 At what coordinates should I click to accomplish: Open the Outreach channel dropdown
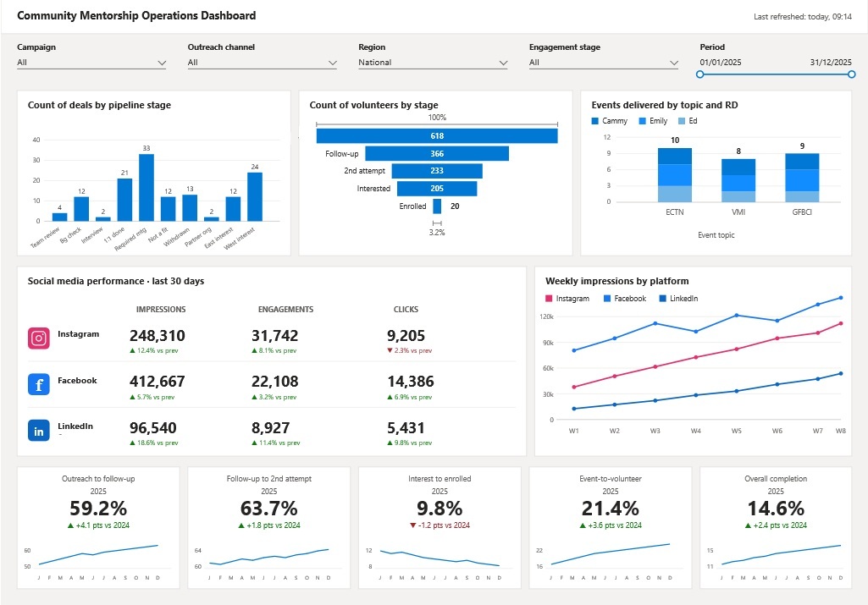click(x=262, y=63)
